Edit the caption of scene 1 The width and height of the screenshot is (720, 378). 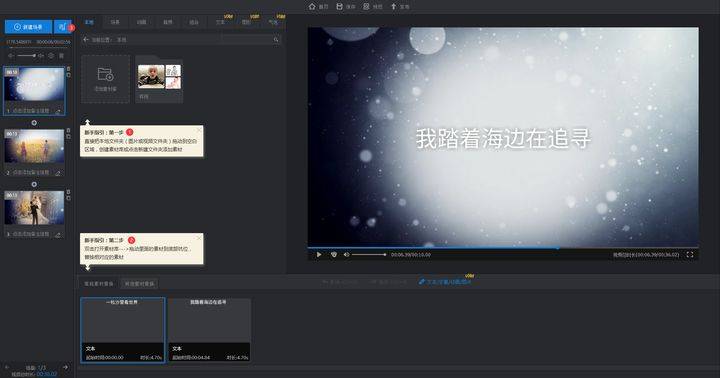point(58,111)
